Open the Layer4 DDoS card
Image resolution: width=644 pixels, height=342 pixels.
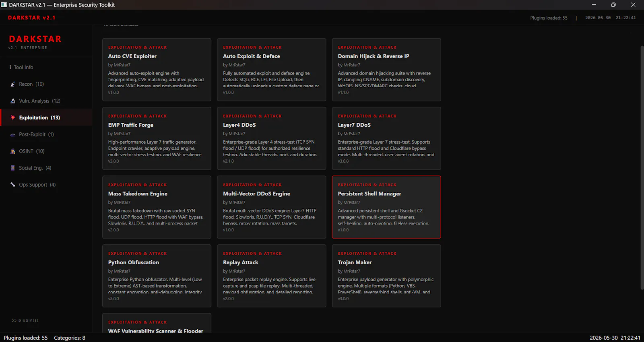pyautogui.click(x=272, y=138)
